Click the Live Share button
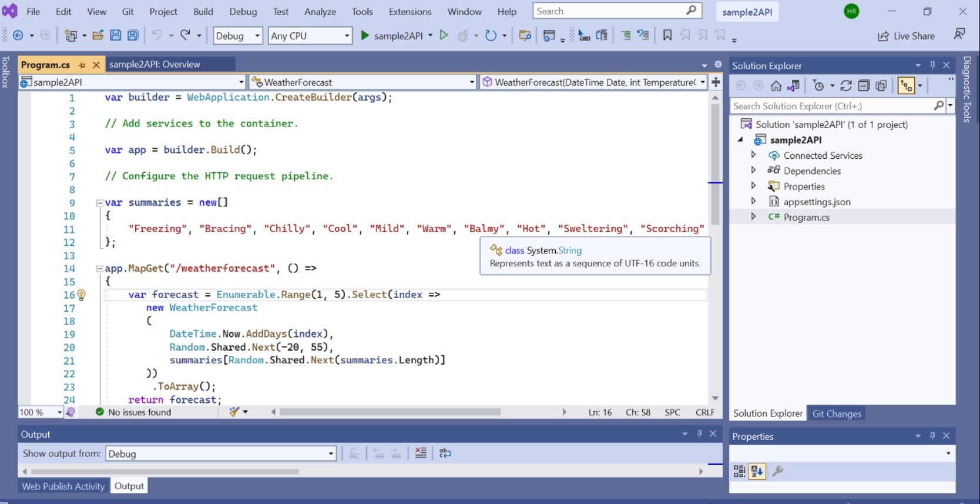This screenshot has height=504, width=980. coord(906,36)
